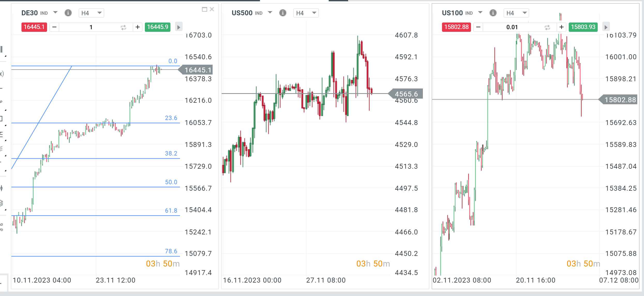Click the DE30 volume swap arrows icon

pyautogui.click(x=123, y=27)
